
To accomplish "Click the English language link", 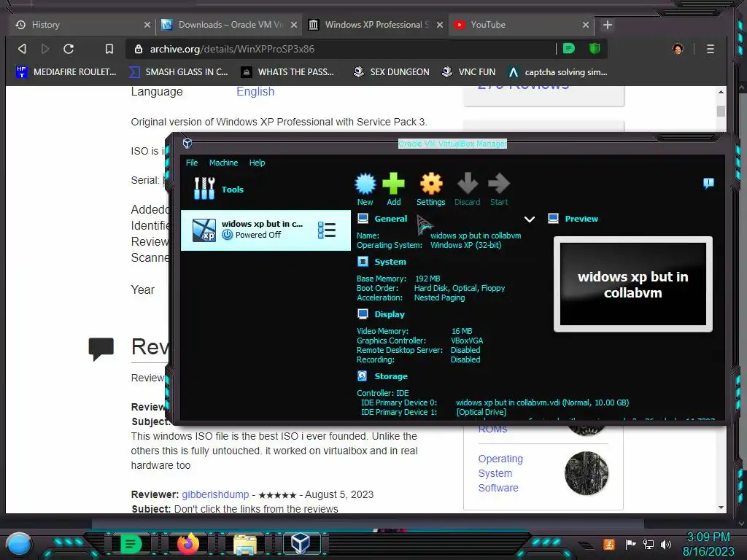I will [255, 91].
